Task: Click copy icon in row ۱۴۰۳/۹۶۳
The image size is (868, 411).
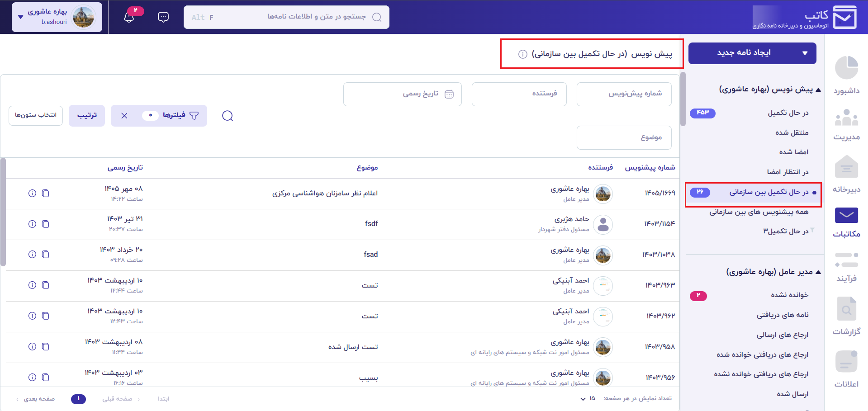Action: tap(45, 285)
